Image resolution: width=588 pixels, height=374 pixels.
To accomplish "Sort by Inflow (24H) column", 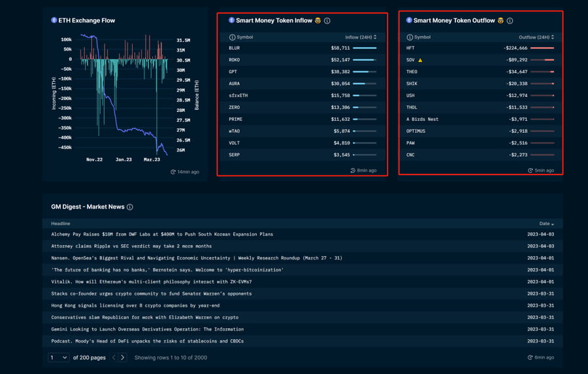I will pos(361,37).
